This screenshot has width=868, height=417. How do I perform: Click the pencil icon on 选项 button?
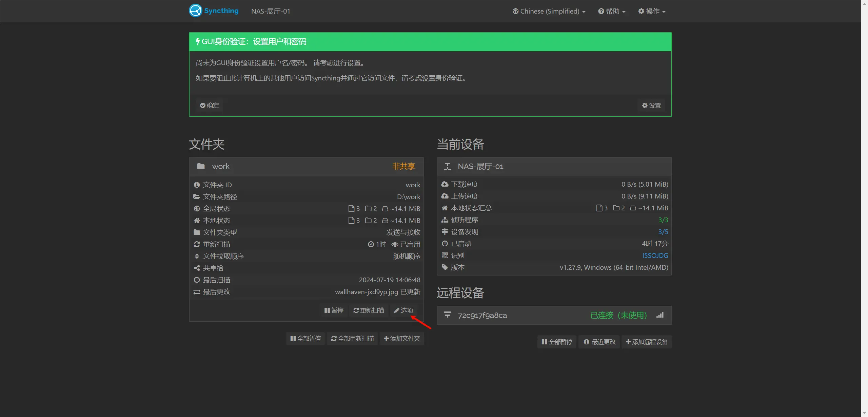pos(397,310)
